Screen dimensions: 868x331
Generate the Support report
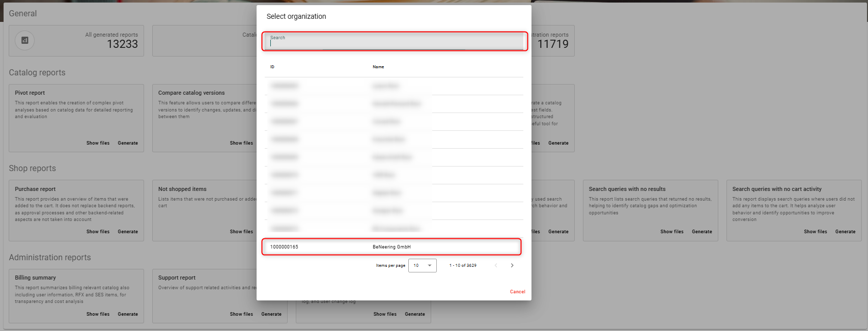point(271,314)
